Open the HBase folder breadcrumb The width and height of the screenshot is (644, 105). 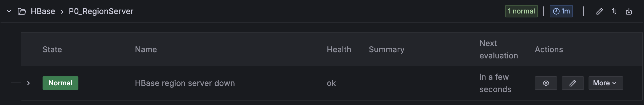point(43,11)
